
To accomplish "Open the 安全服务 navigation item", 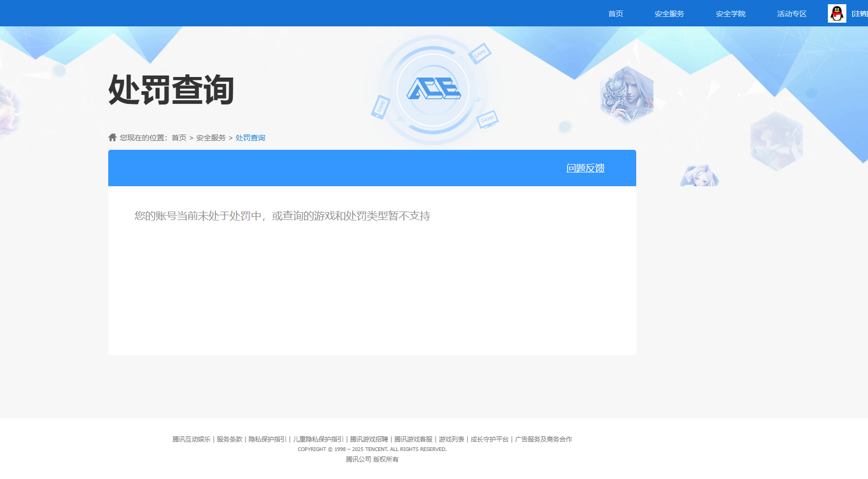I will click(x=669, y=13).
